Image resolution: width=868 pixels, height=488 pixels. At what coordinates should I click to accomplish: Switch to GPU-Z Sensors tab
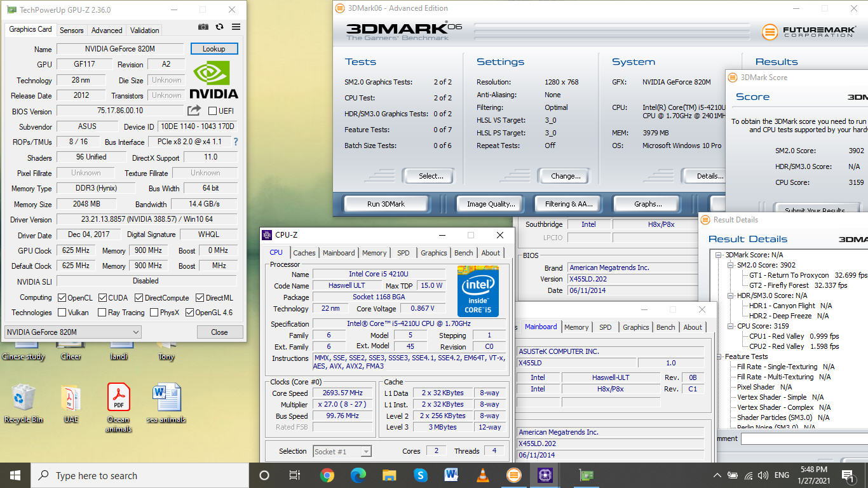coord(72,30)
